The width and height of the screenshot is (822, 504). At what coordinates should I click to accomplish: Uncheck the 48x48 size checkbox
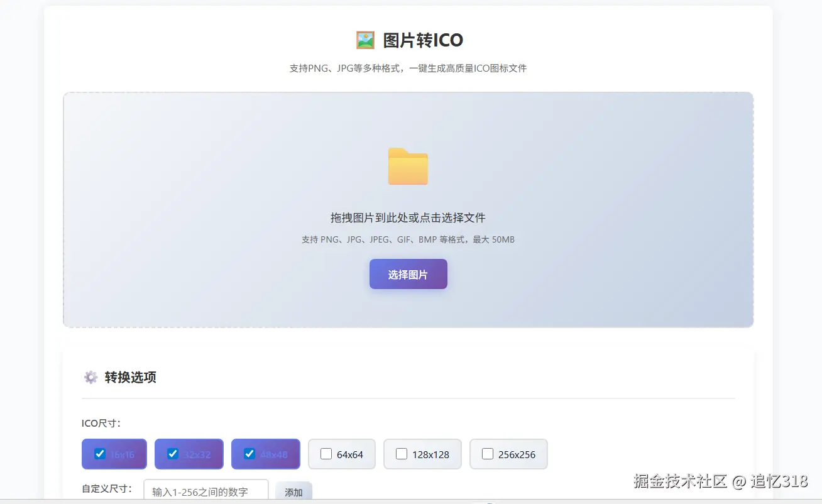[249, 454]
